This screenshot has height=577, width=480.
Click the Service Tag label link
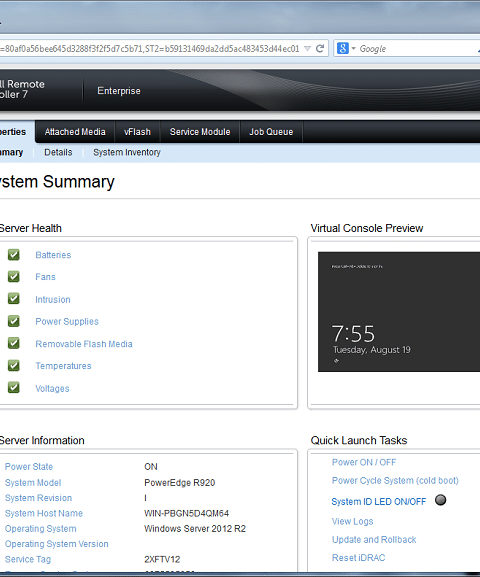pos(28,559)
